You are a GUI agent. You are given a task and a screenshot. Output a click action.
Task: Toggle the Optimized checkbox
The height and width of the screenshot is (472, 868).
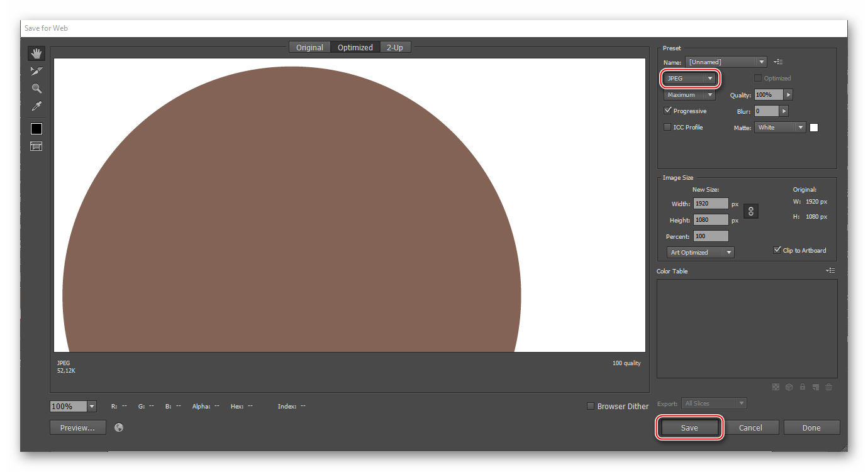758,78
